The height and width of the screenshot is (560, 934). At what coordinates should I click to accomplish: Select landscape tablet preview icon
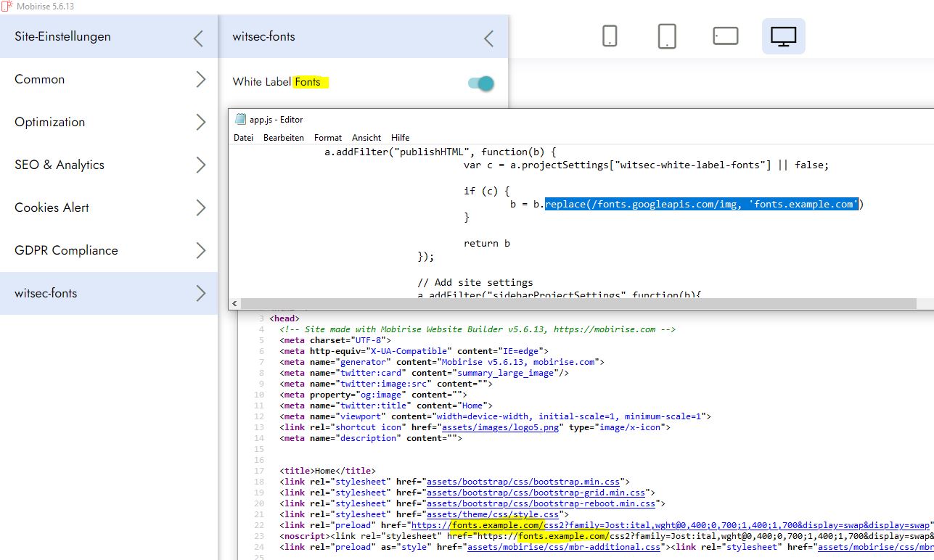(x=725, y=36)
